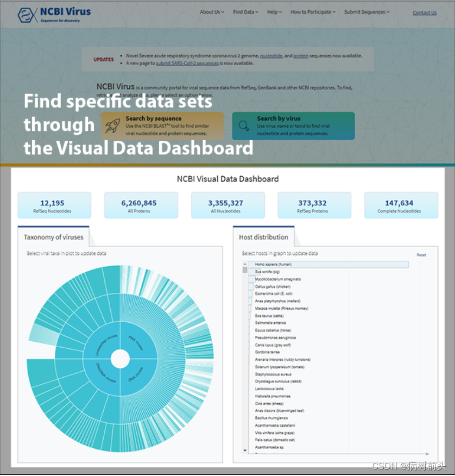Click the host list scroll up arrow
The image size is (455, 476).
coord(245,265)
